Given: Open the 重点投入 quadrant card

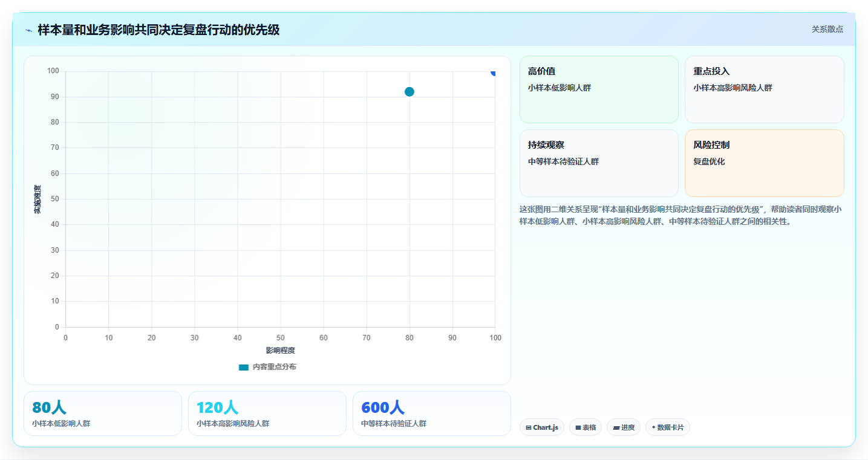Looking at the screenshot, I should coord(764,89).
